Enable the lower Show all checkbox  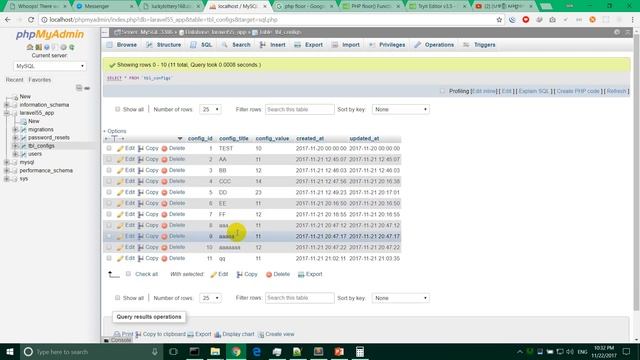[x=118, y=298]
